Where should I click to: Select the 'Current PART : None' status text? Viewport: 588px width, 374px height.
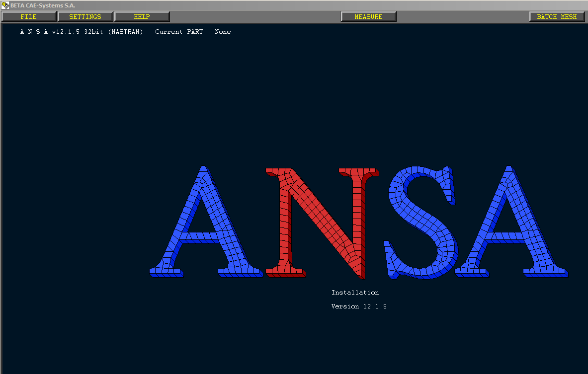[x=193, y=32]
